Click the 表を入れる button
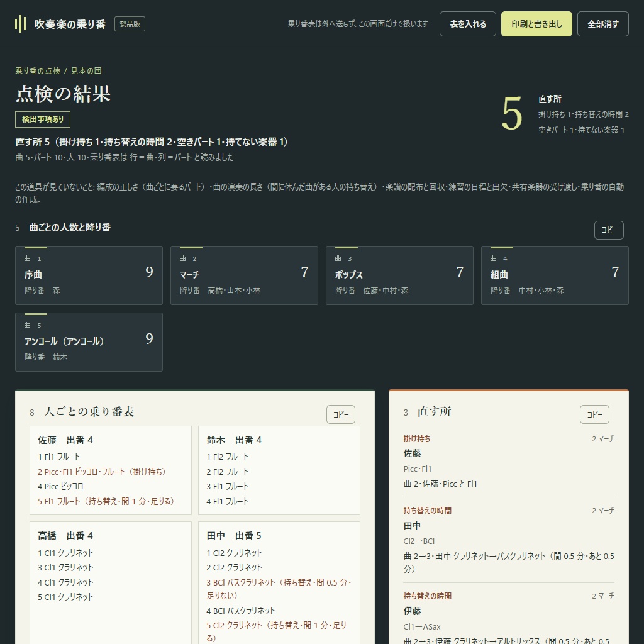 tap(468, 24)
